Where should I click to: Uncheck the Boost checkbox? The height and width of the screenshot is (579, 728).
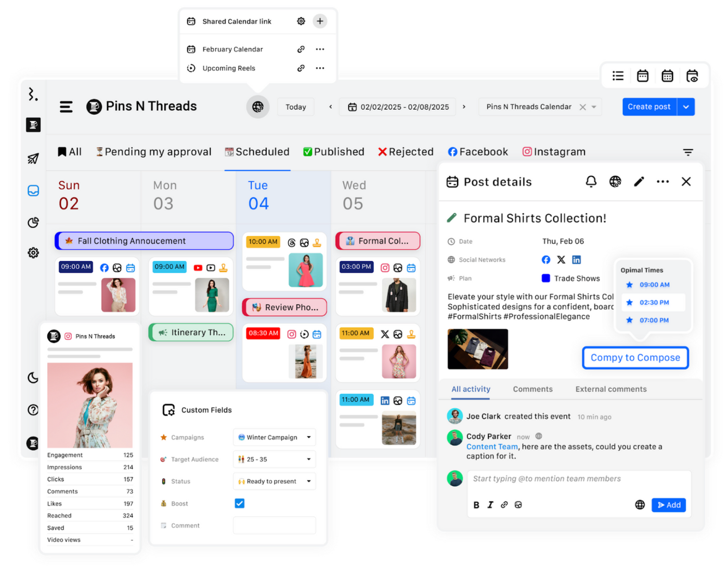pyautogui.click(x=240, y=503)
